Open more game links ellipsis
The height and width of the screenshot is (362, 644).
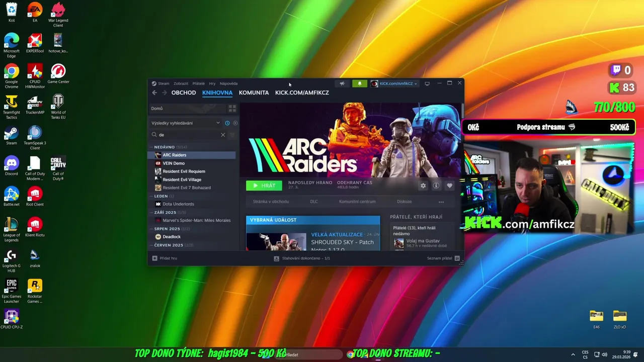click(441, 202)
